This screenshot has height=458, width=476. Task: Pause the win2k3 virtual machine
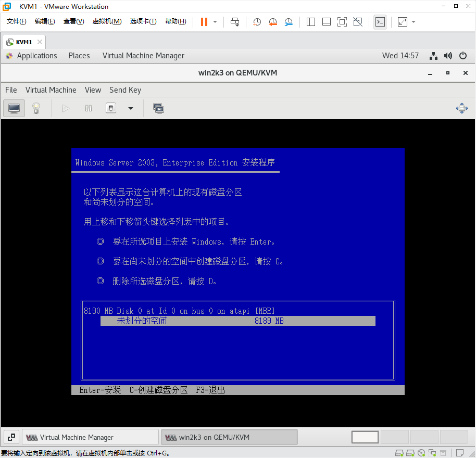click(89, 108)
